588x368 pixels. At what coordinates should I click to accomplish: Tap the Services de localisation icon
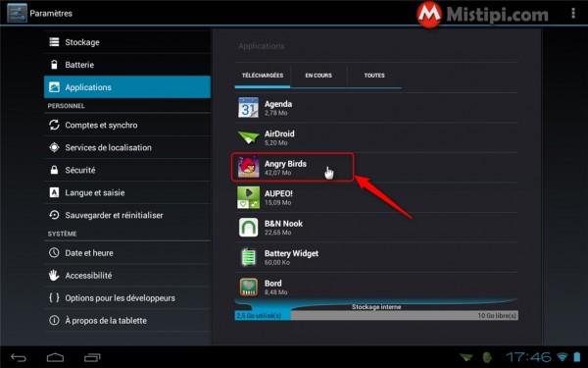click(x=54, y=147)
